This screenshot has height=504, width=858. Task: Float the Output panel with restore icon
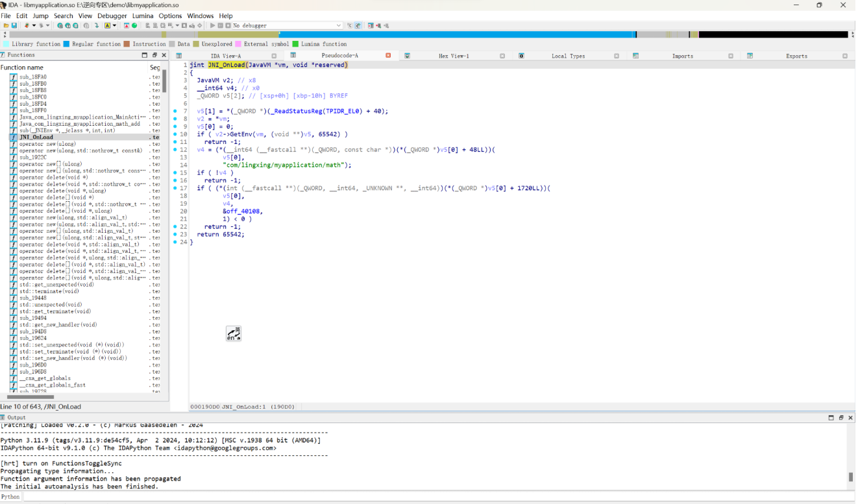click(x=841, y=418)
